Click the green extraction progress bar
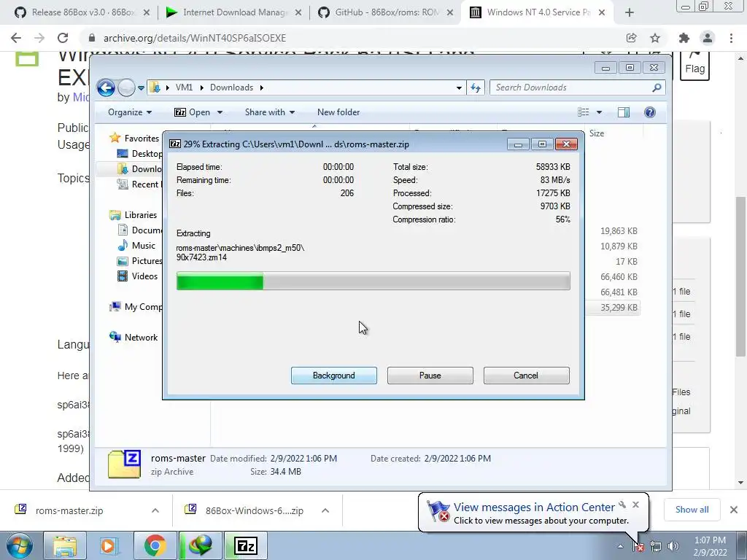Screen dimensions: 747x560 (x=373, y=281)
